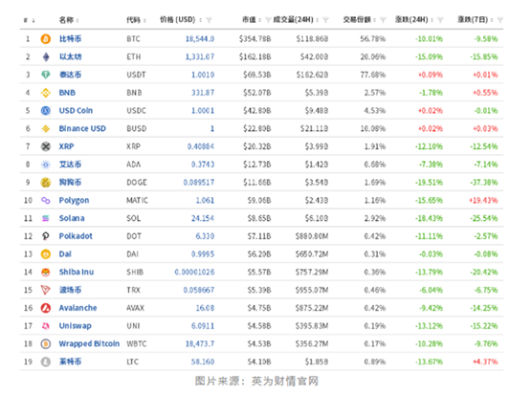
Task: Open the BNB name link
Action: click(x=67, y=93)
